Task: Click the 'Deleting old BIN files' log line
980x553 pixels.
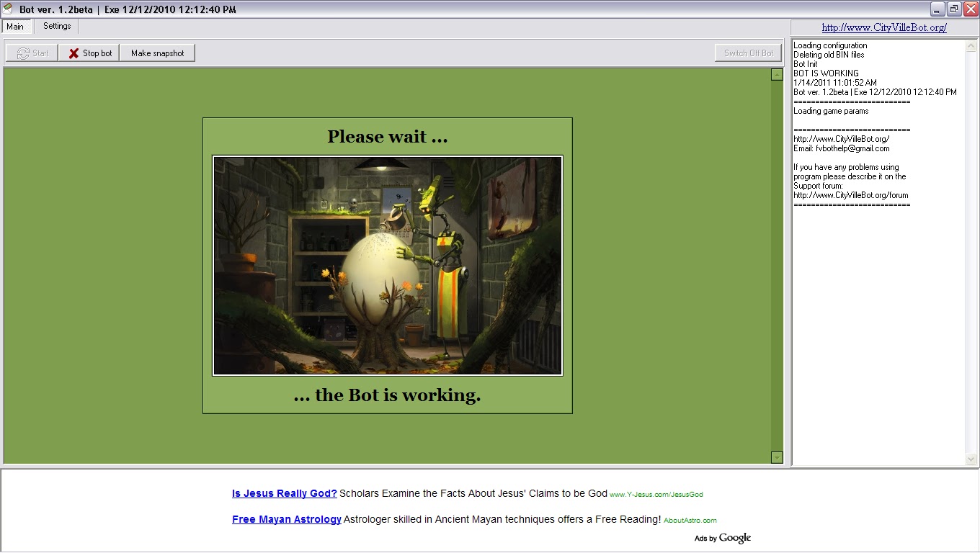Action: pyautogui.click(x=829, y=55)
